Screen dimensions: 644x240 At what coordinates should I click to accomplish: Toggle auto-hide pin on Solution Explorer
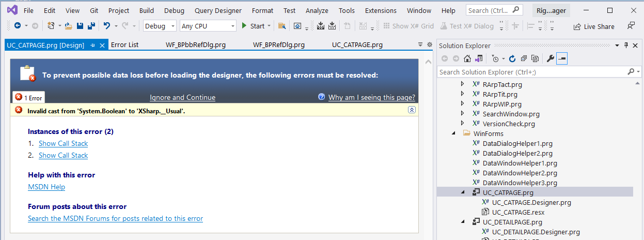point(626,46)
